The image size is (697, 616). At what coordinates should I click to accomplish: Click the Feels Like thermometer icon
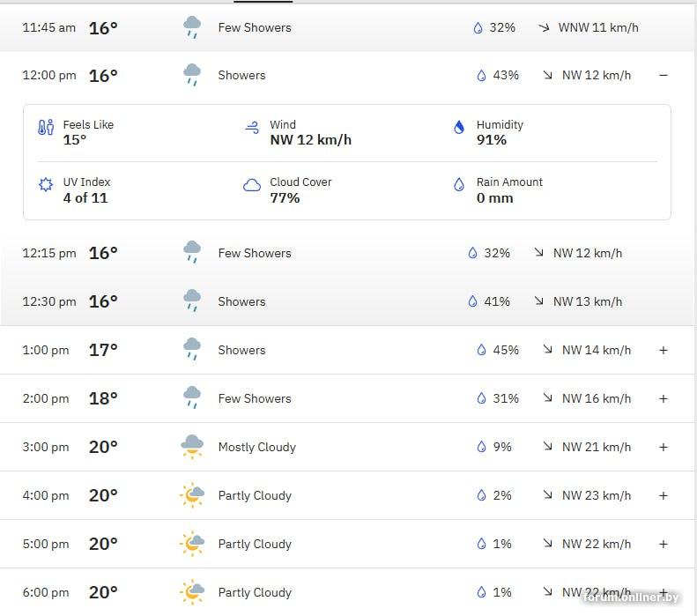point(46,128)
